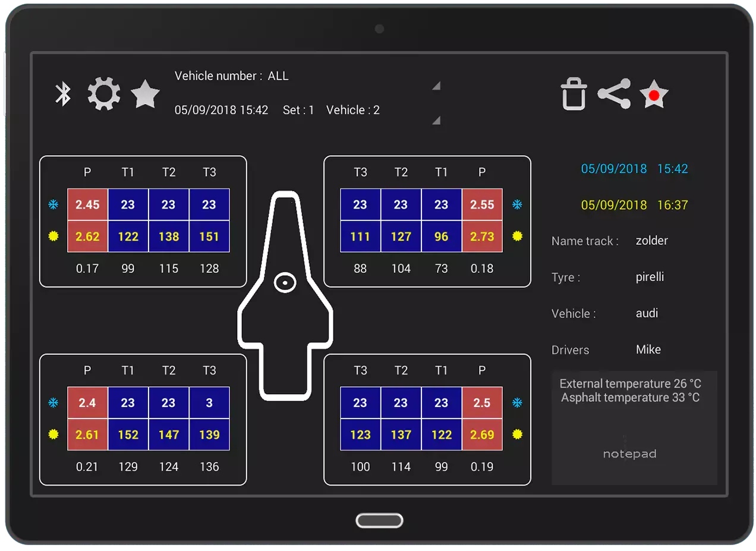Tap the Asphalt temperature 33 °C note
This screenshot has width=756, height=551.
click(x=631, y=398)
